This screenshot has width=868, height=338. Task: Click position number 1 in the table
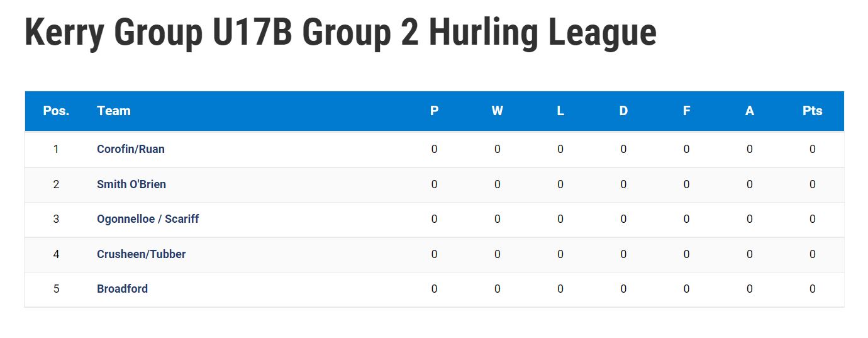click(x=56, y=149)
